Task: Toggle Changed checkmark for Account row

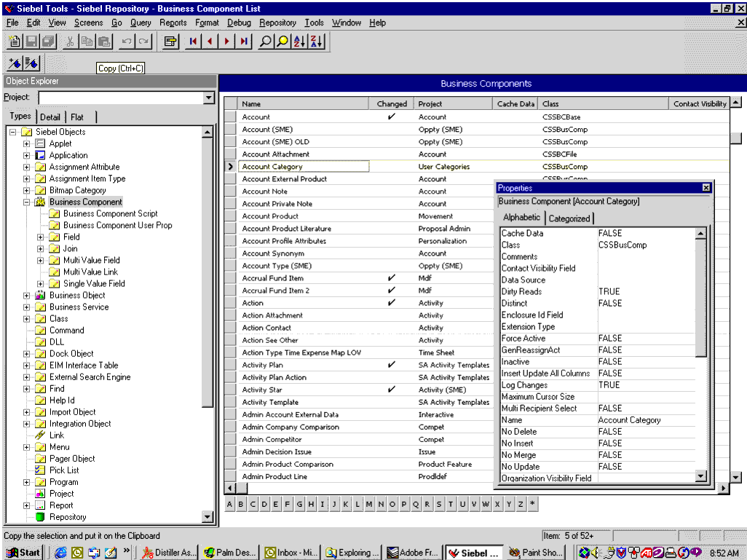Action: 392,117
